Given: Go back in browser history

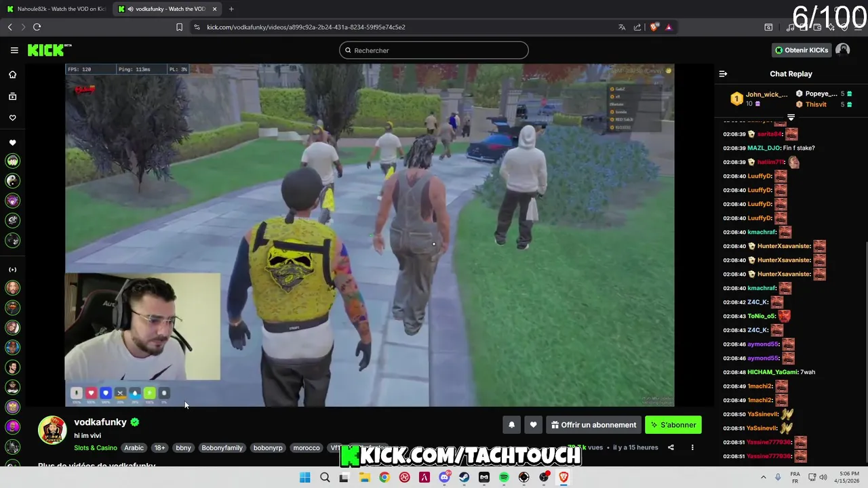Looking at the screenshot, I should click(9, 27).
